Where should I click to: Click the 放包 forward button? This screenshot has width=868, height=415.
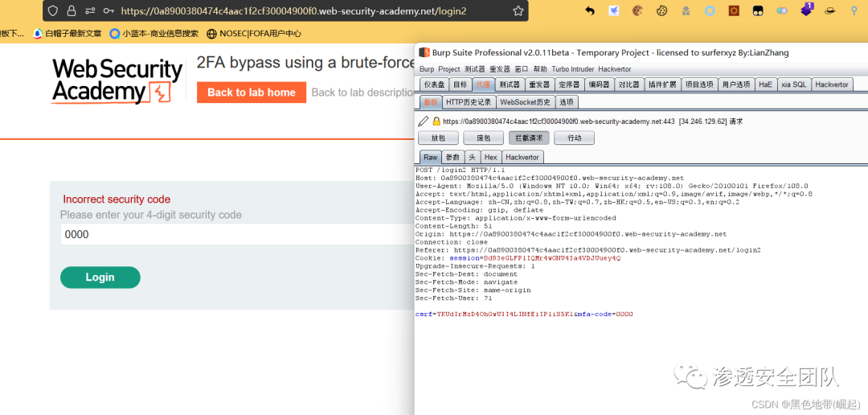click(x=438, y=138)
